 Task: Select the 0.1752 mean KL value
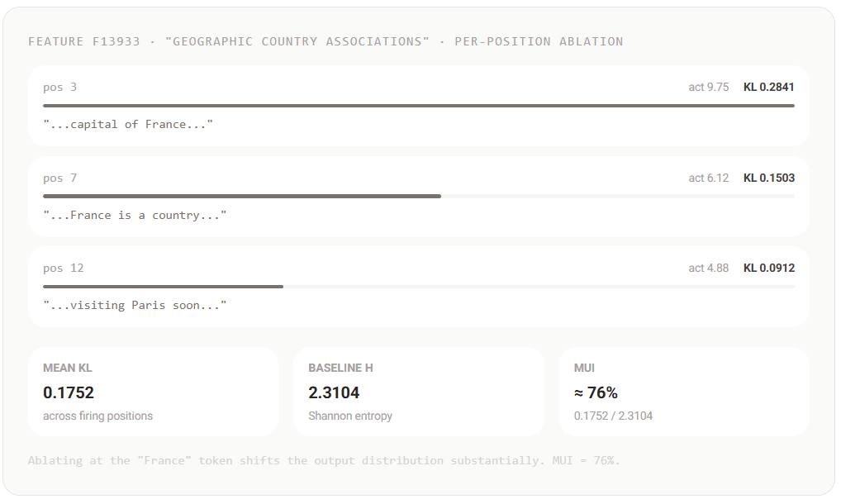click(69, 392)
